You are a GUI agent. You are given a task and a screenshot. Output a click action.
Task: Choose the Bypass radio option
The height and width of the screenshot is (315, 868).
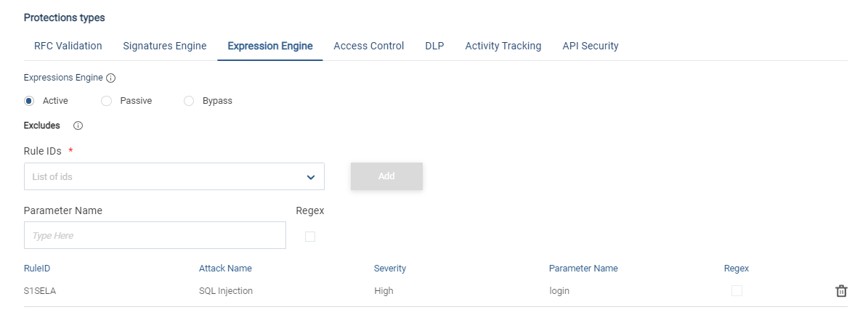189,101
